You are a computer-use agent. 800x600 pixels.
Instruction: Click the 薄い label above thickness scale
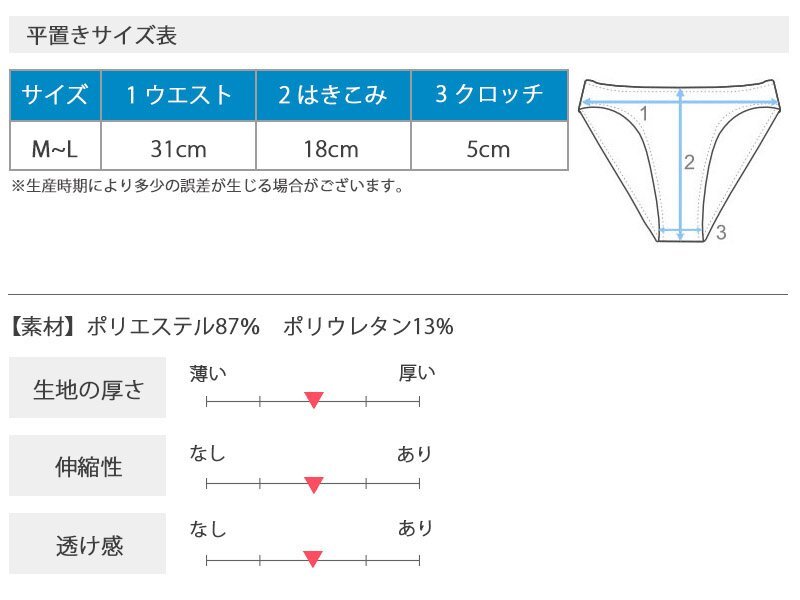coord(209,374)
